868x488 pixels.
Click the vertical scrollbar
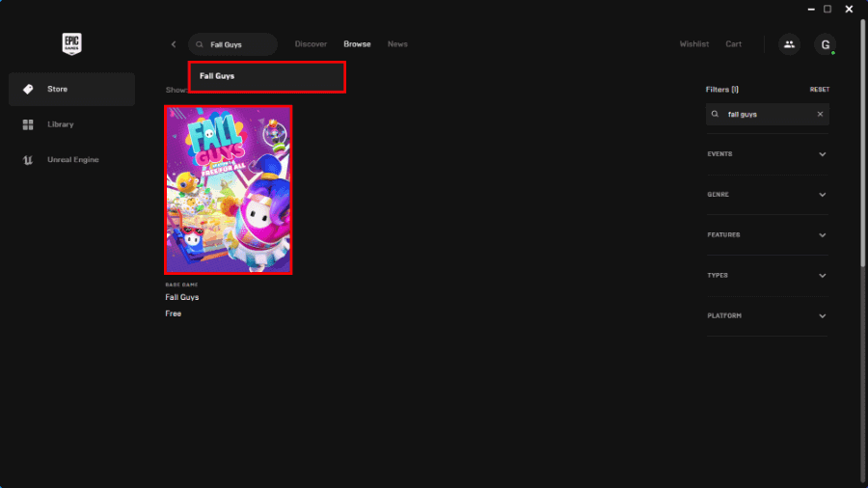pyautogui.click(x=862, y=144)
